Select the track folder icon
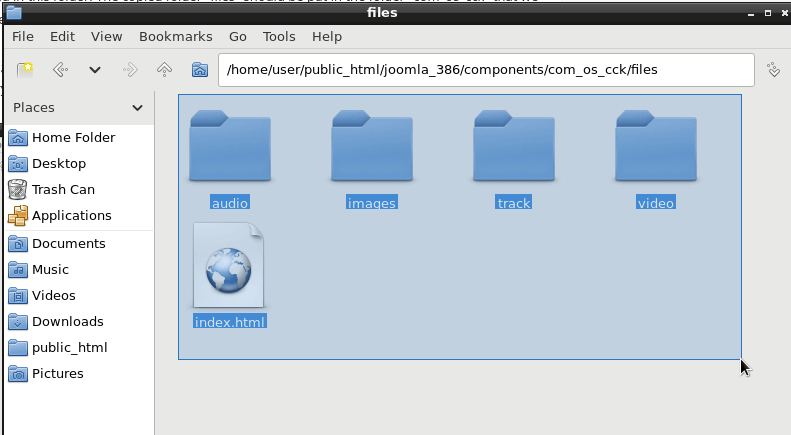The width and height of the screenshot is (791, 435). click(x=514, y=146)
